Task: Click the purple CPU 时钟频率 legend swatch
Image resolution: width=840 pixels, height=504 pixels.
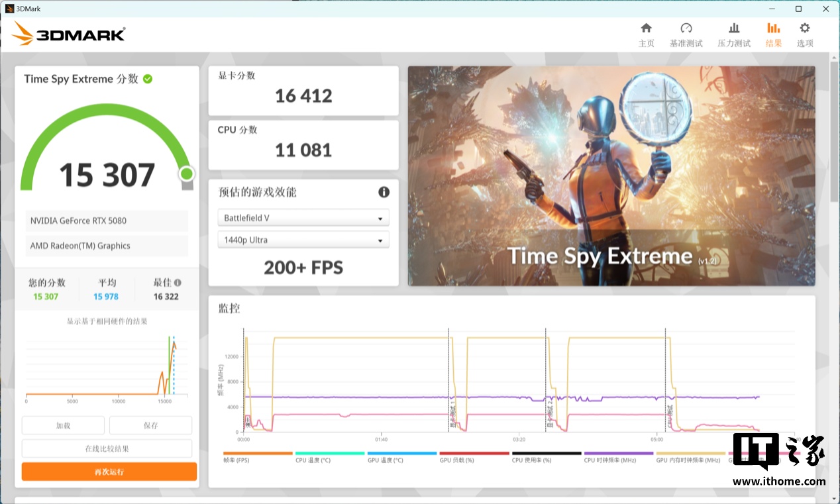Action: (x=618, y=453)
